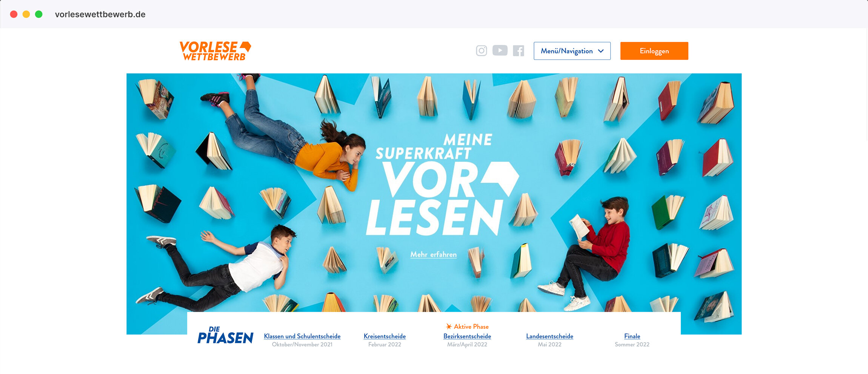Open Klassen und Schulentscheide phase

pos(302,336)
